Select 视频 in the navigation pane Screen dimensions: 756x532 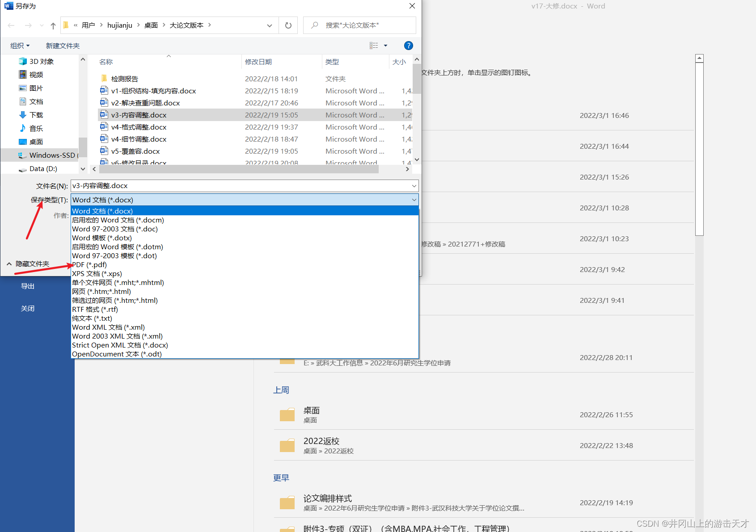point(31,75)
